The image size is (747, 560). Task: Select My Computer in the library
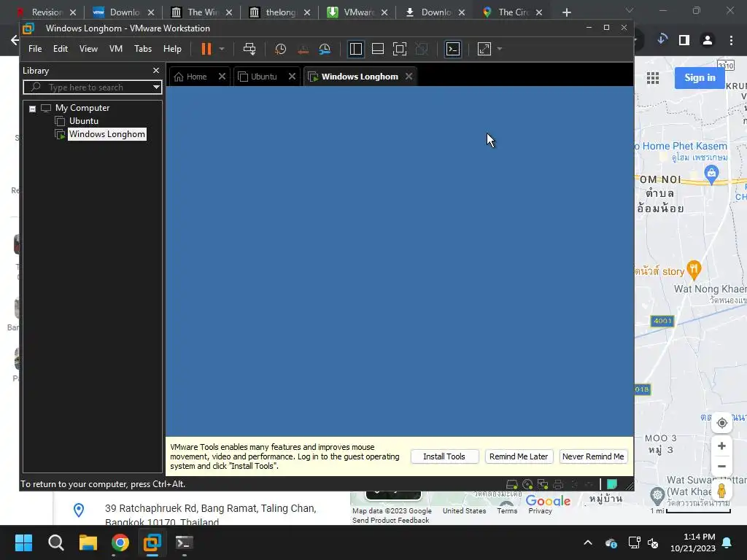point(82,108)
